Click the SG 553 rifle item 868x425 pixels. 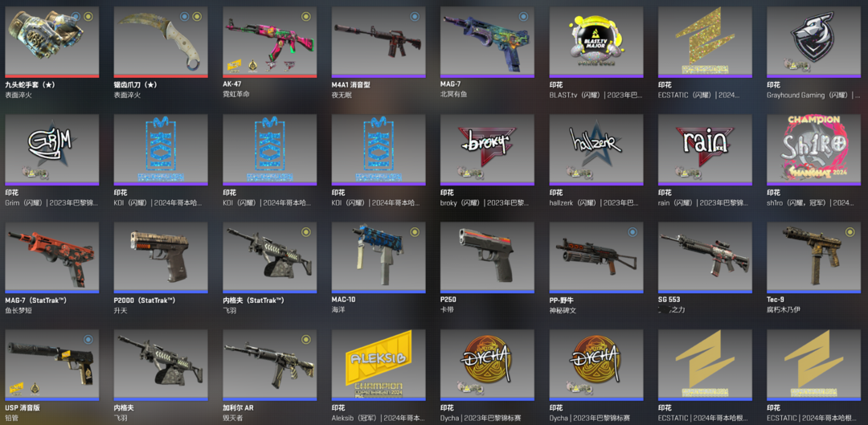705,258
